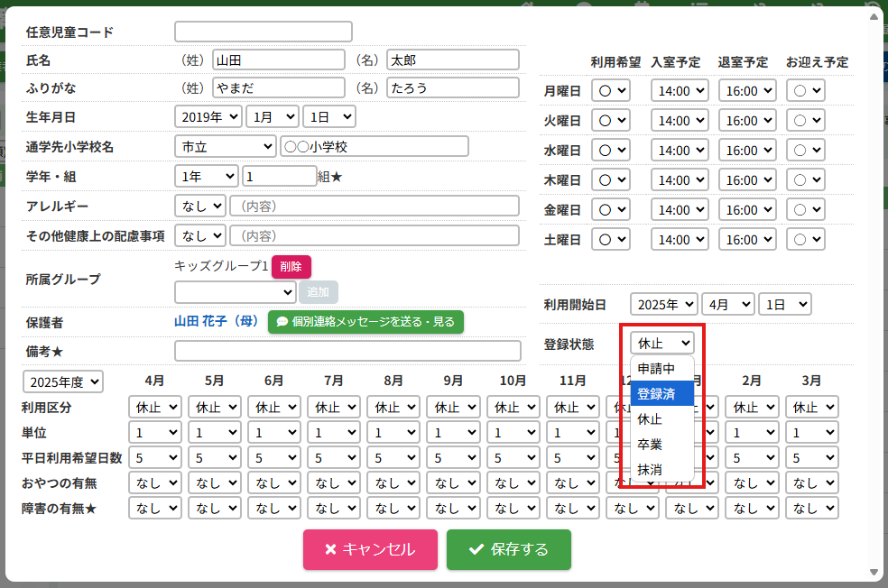The height and width of the screenshot is (588, 888).
Task: Open 個別連絡メッセージを送る・見る message button
Action: (x=365, y=322)
